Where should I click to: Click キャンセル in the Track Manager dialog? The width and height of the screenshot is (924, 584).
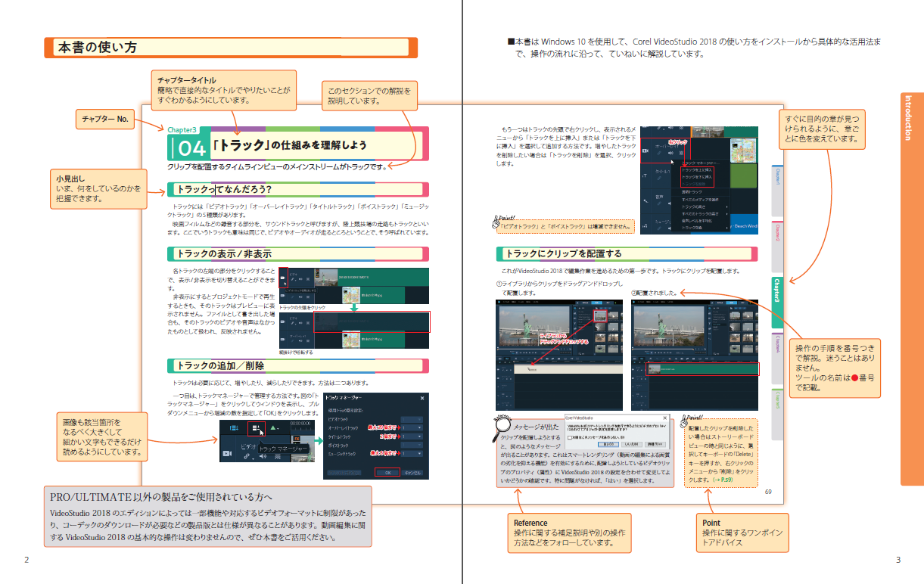click(x=412, y=472)
